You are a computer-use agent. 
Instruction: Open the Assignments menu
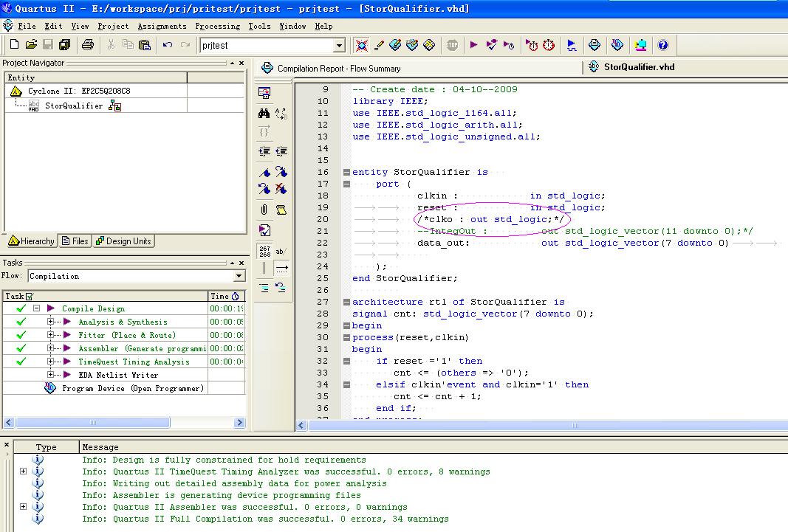coord(162,26)
